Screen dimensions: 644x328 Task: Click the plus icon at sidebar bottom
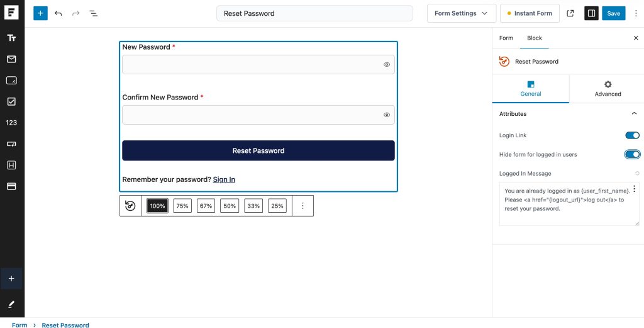click(x=11, y=279)
